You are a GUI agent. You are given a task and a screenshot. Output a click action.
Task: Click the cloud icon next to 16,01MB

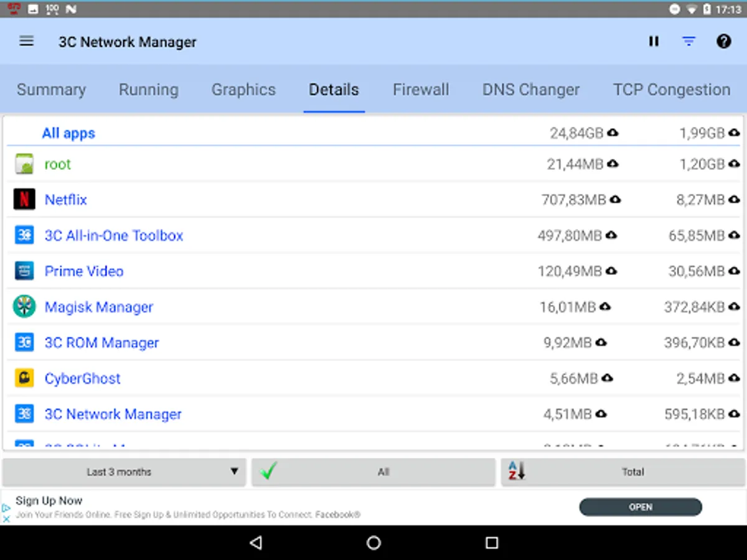coord(605,307)
